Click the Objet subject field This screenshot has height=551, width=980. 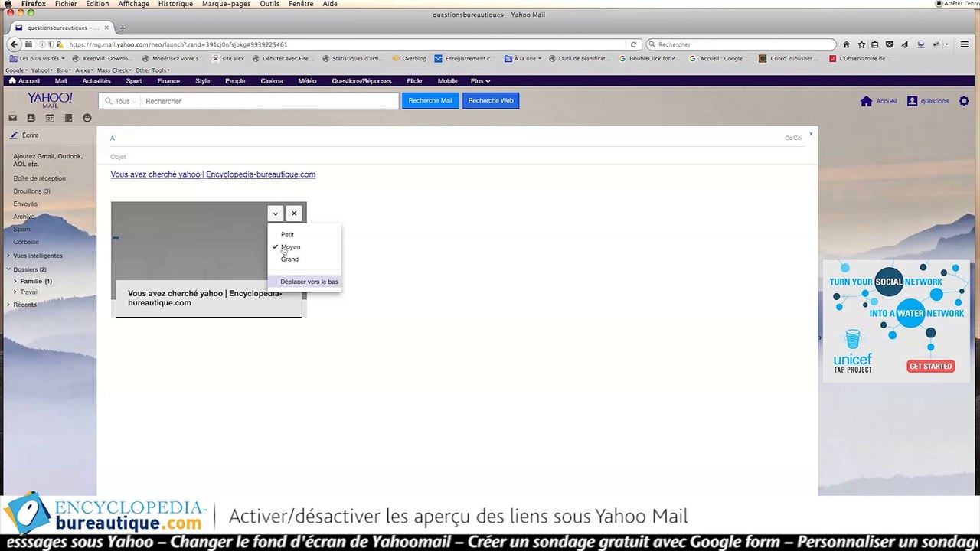point(457,156)
